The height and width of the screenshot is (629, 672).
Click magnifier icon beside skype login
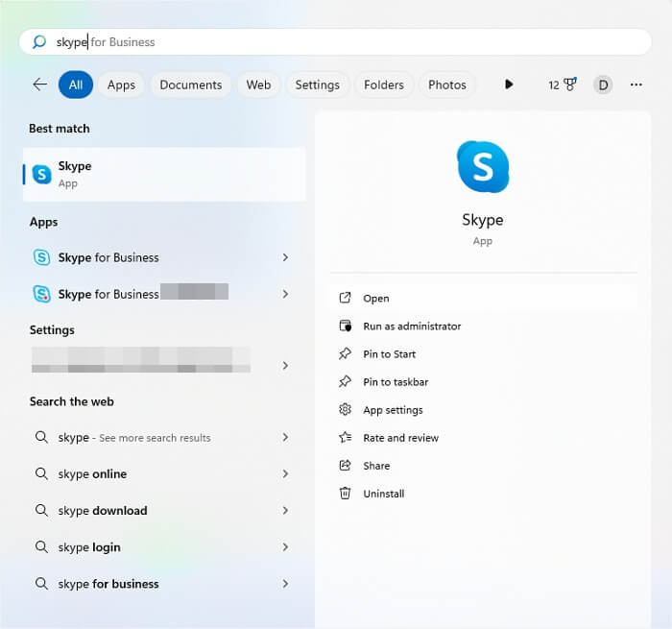coord(41,546)
